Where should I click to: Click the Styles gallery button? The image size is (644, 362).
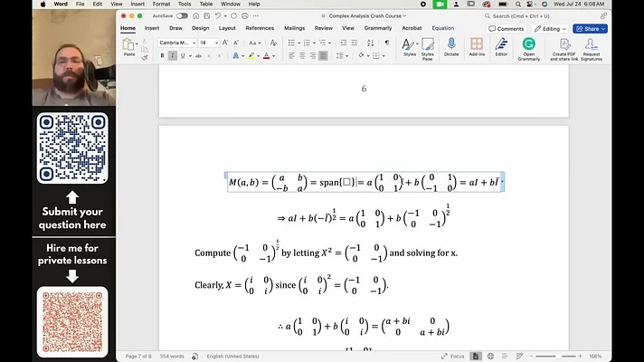click(x=410, y=47)
